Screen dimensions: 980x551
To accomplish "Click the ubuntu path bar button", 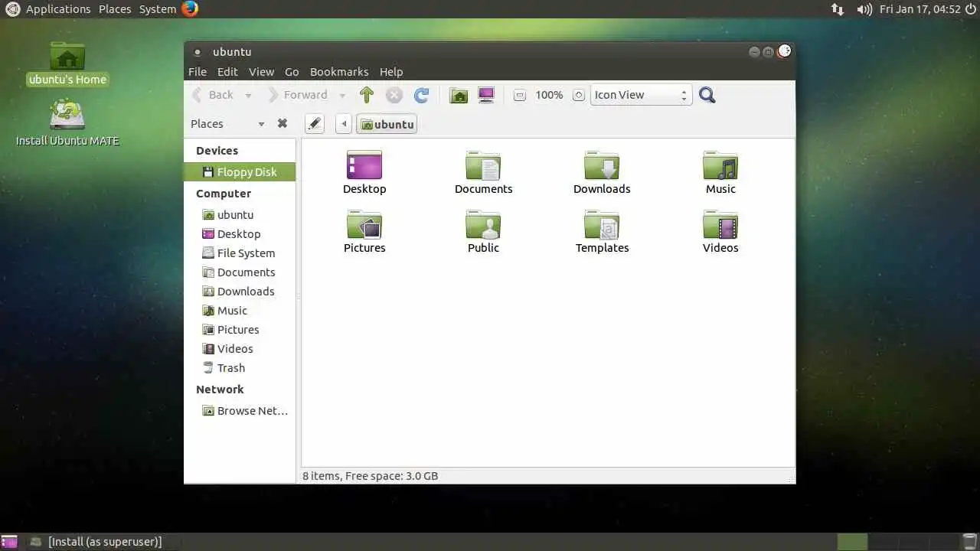I will pyautogui.click(x=387, y=124).
